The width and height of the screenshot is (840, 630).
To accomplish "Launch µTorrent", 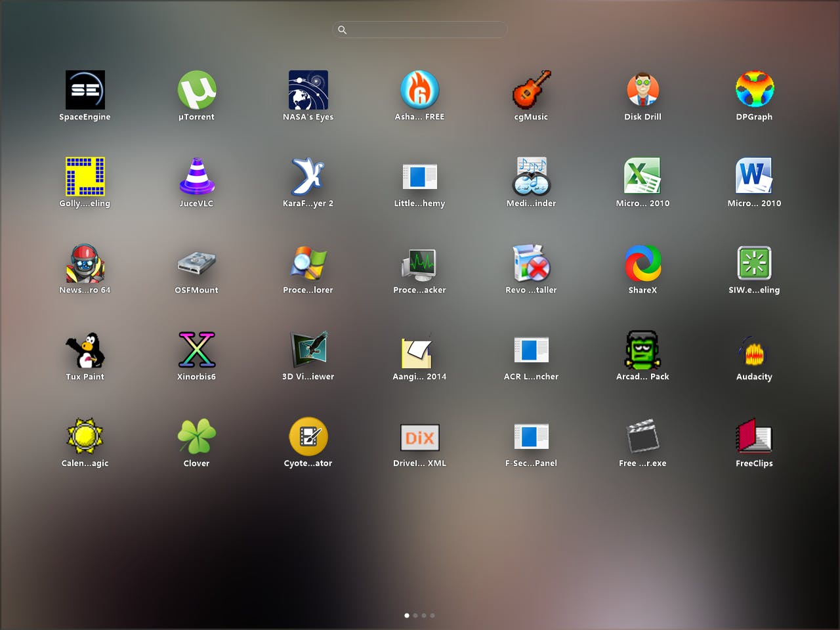I will pos(197,90).
